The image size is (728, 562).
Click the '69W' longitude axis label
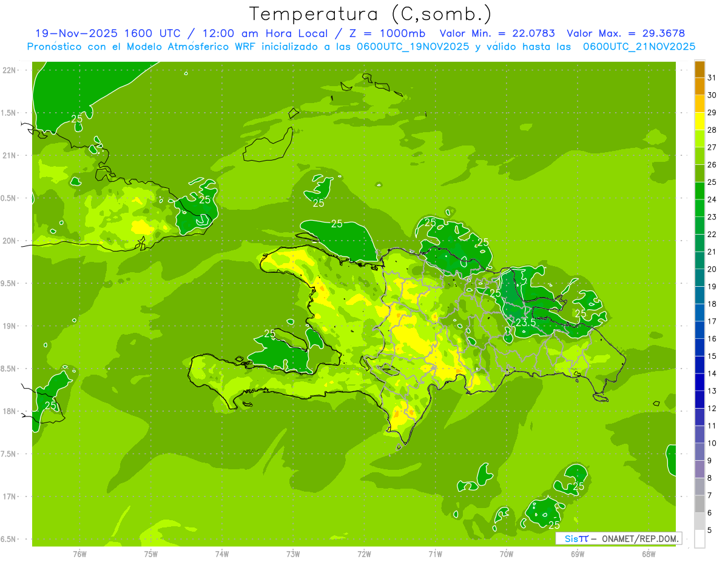pyautogui.click(x=578, y=554)
